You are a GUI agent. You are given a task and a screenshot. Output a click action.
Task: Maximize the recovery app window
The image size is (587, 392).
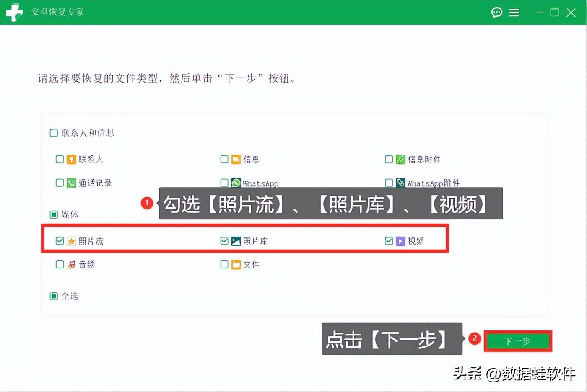pyautogui.click(x=555, y=13)
